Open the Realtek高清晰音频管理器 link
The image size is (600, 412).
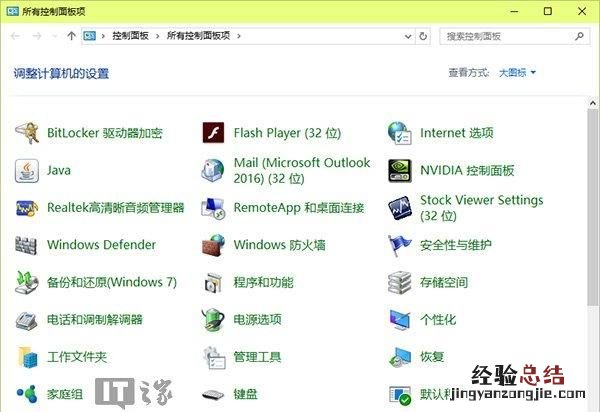click(x=116, y=208)
